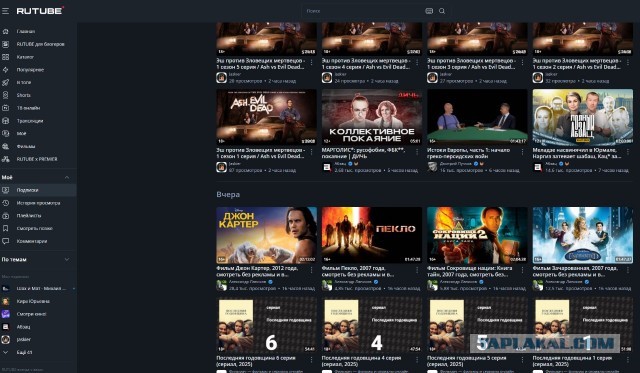This screenshot has width=640, height=373.
Task: Click channel avatar under Истоки Европы video
Action: click(x=432, y=167)
